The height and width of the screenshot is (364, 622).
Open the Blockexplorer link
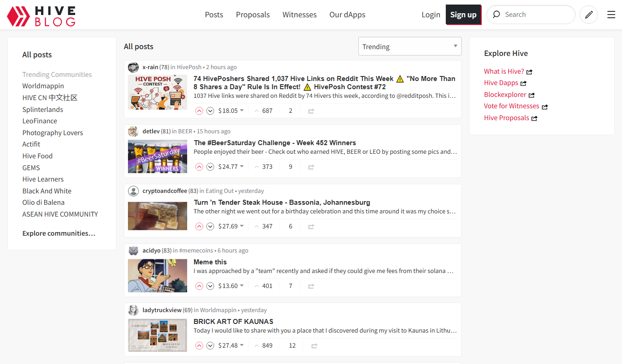tap(505, 95)
